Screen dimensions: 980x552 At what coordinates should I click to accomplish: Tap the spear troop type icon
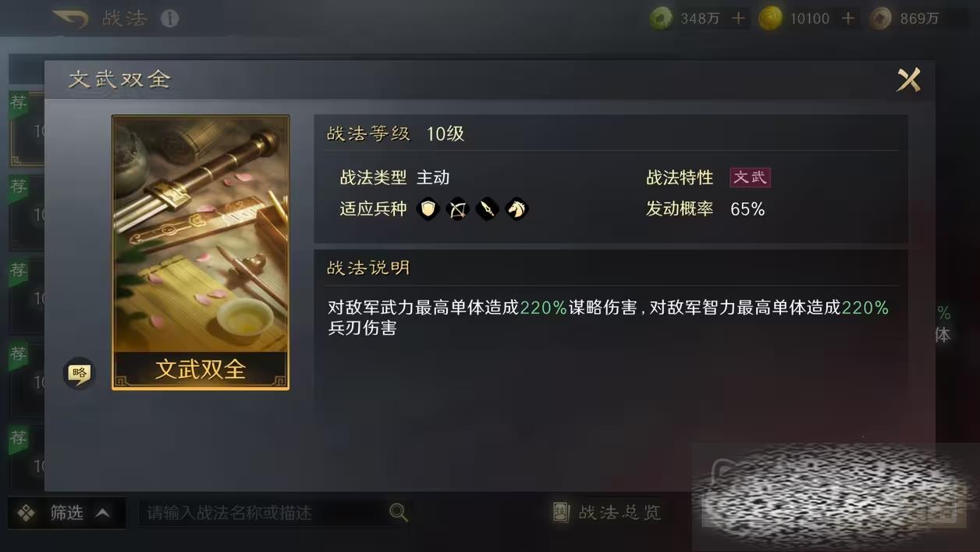tap(487, 209)
